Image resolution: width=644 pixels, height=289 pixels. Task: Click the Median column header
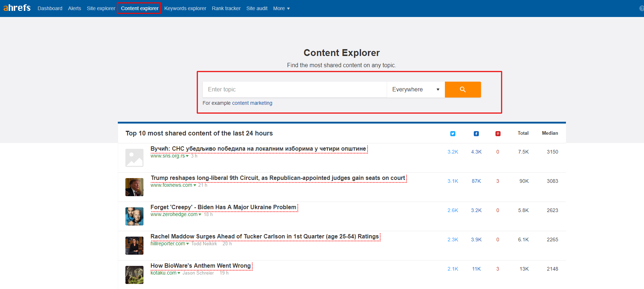click(550, 133)
